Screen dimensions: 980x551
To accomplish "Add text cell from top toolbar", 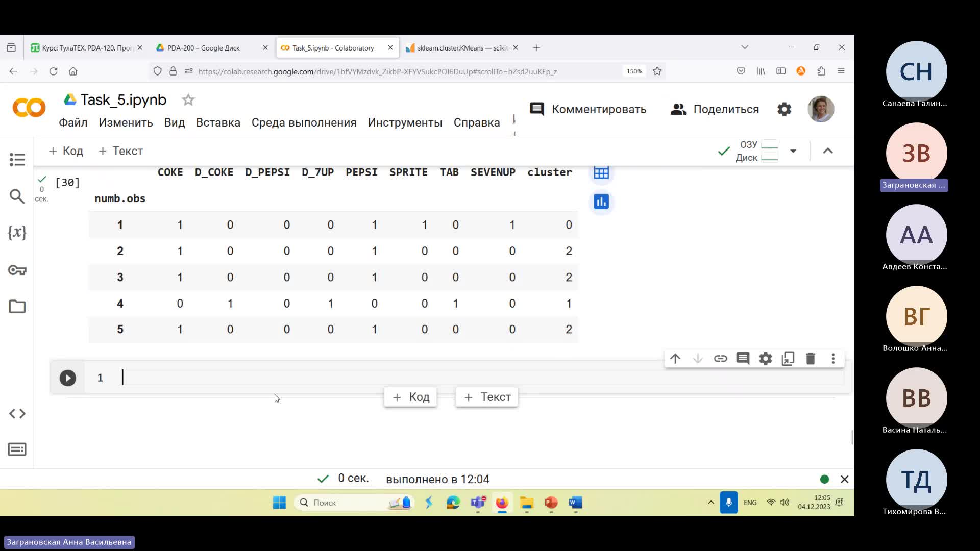I will click(120, 151).
